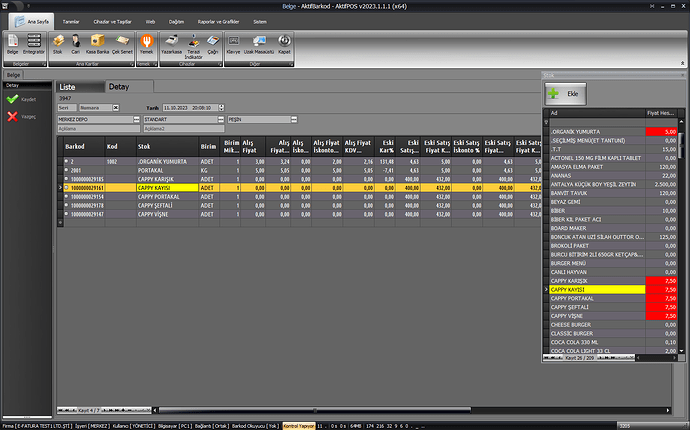
Task: Switch to the Liste tab
Action: [80, 87]
